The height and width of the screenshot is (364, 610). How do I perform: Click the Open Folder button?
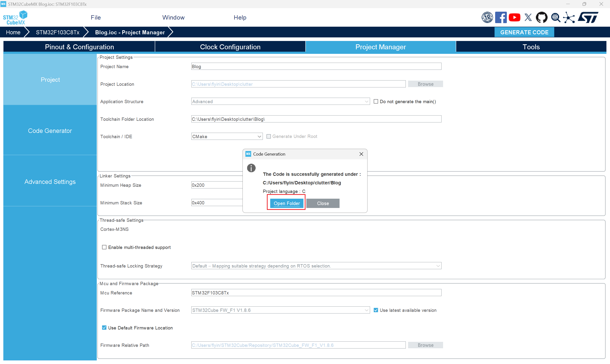(x=286, y=203)
